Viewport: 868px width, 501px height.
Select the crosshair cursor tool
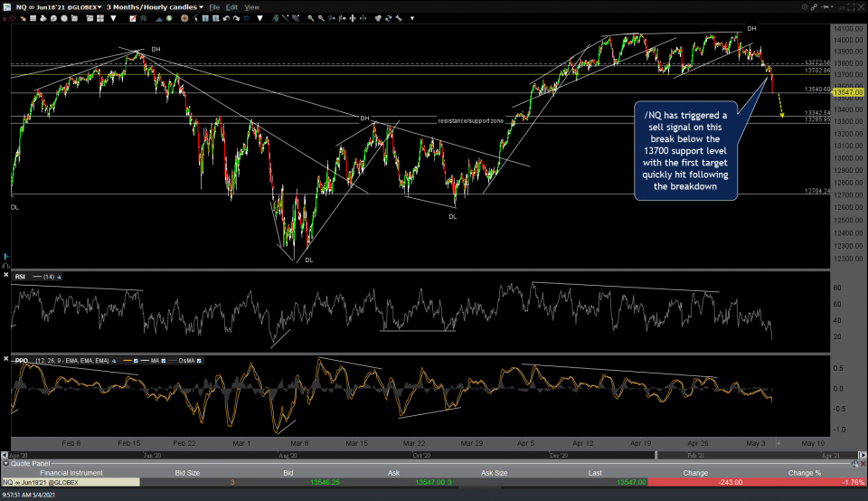click(184, 18)
